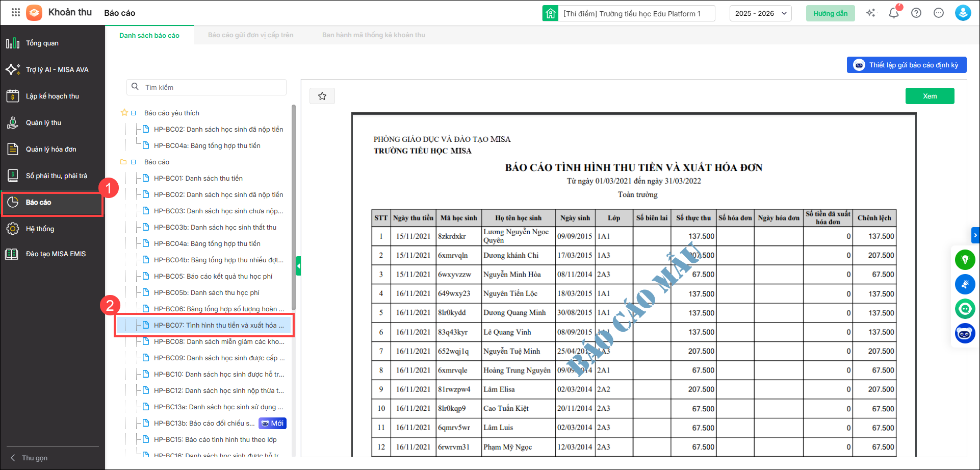Collapse the Báo cáo yêu thích folder

(134, 113)
